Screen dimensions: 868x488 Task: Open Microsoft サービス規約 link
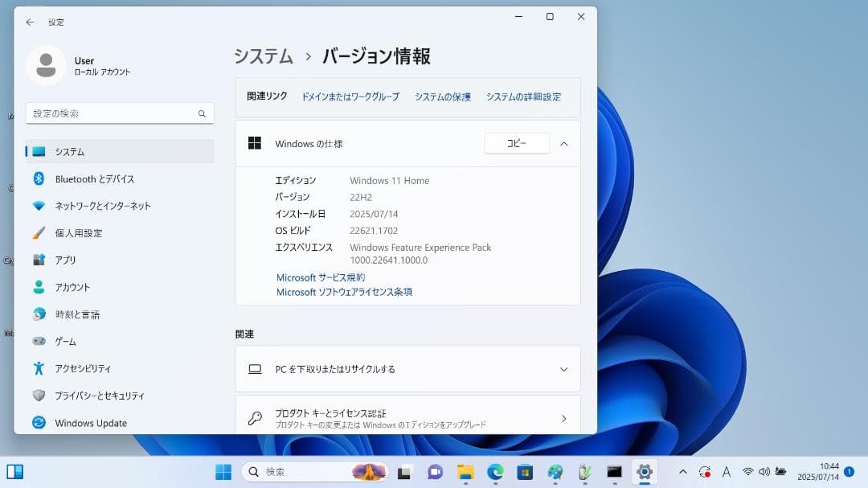321,277
